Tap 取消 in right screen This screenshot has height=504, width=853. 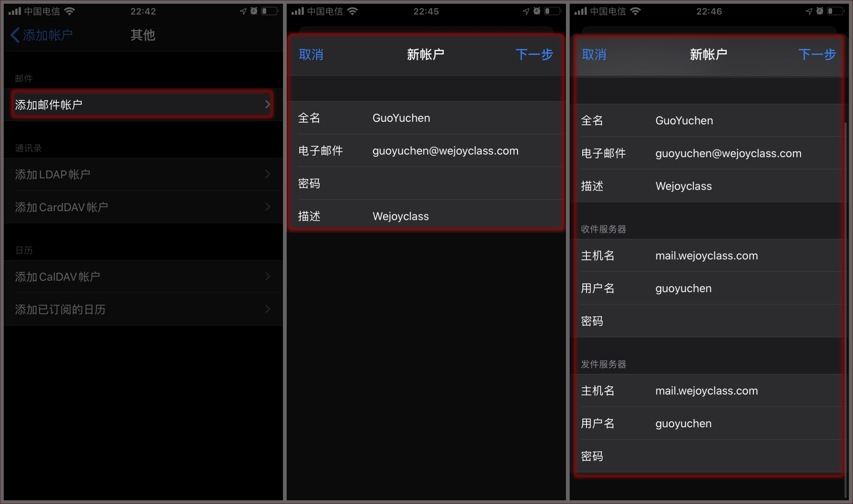click(594, 55)
